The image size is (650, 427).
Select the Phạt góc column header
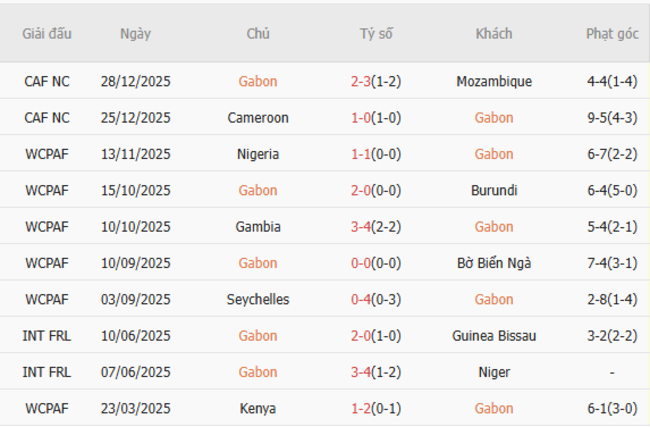pos(612,33)
